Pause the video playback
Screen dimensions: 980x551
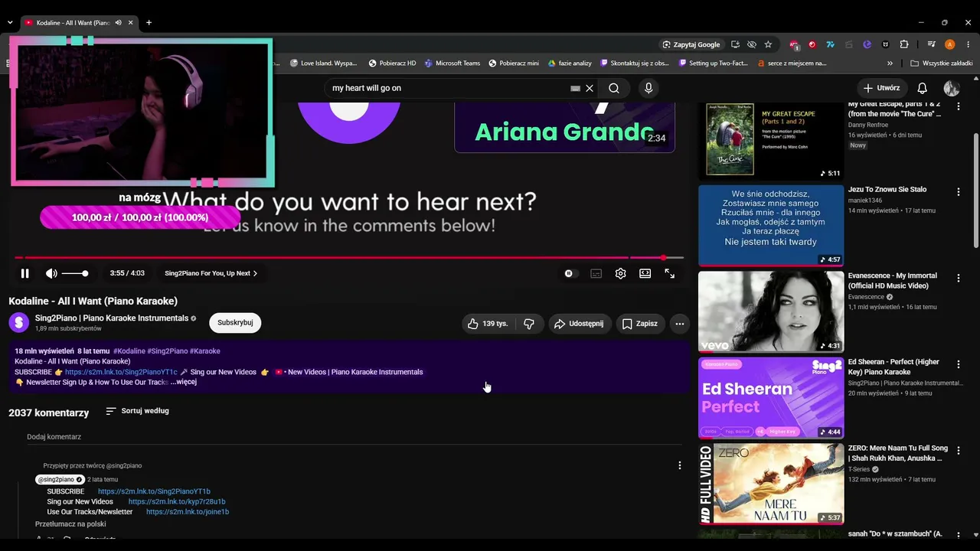(x=24, y=273)
